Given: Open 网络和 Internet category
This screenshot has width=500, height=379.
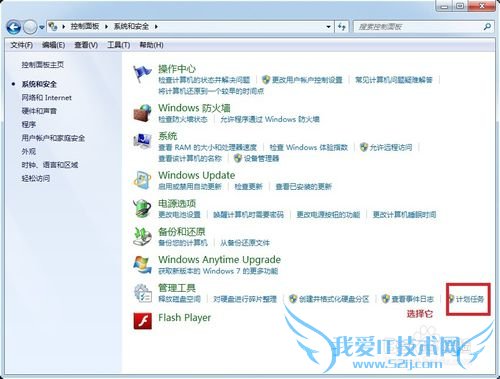Looking at the screenshot, I should click(x=47, y=98).
